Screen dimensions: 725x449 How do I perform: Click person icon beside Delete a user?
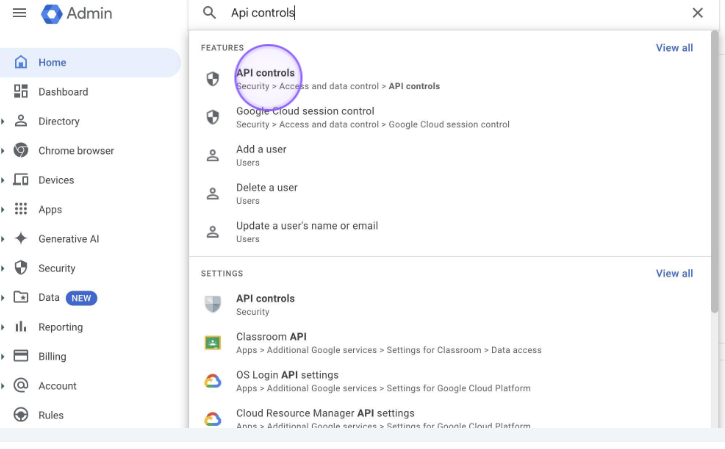pos(213,193)
